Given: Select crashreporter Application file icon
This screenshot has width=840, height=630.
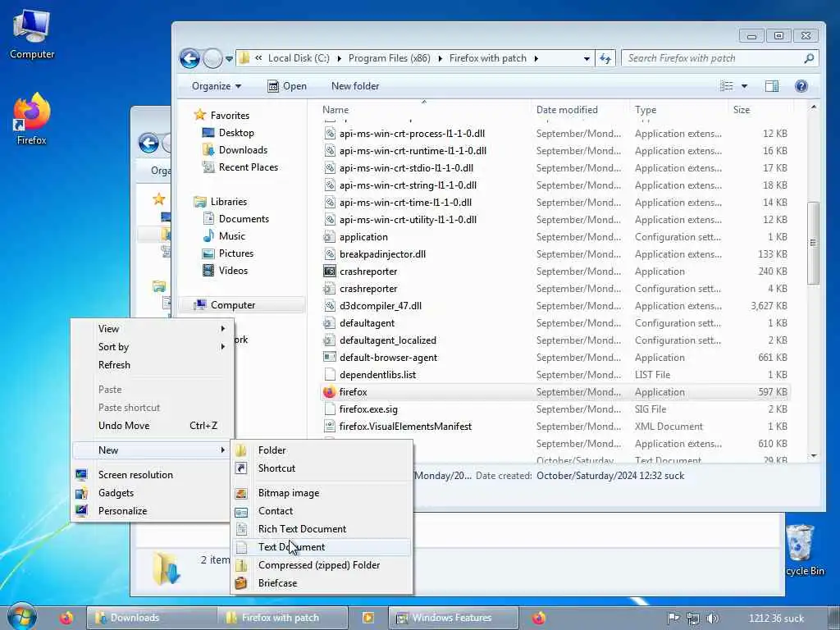Looking at the screenshot, I should pos(330,272).
